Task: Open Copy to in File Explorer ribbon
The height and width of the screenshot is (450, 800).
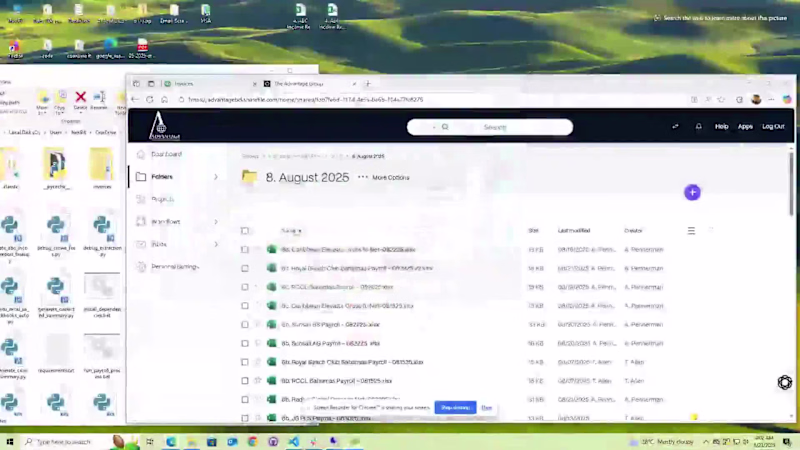Action: pyautogui.click(x=60, y=103)
